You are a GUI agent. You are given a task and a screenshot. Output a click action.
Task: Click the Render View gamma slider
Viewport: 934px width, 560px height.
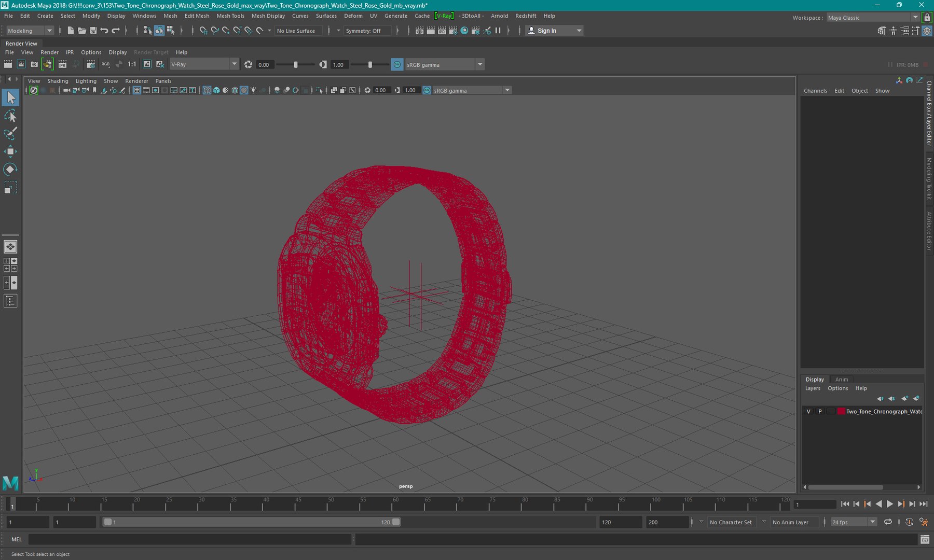tap(370, 64)
